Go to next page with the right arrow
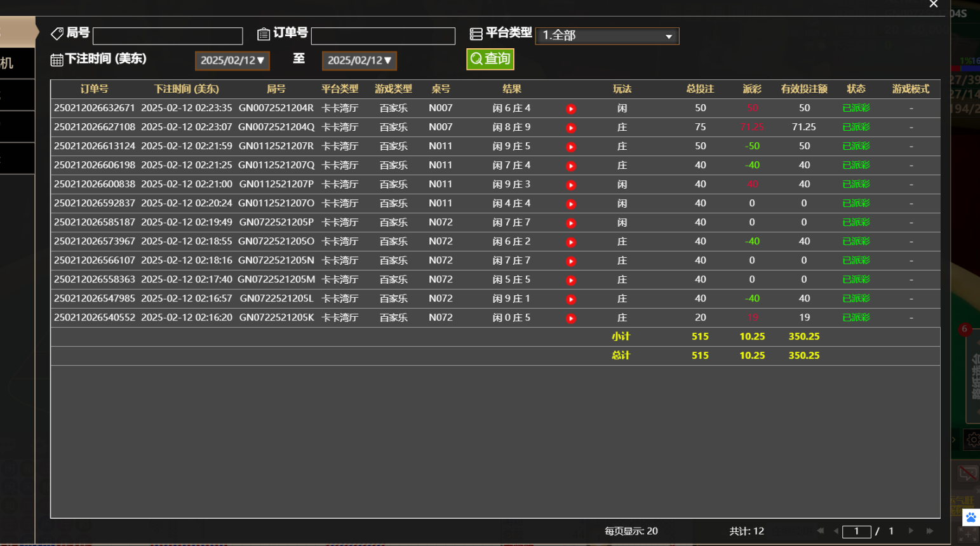Image resolution: width=980 pixels, height=546 pixels. pos(911,531)
